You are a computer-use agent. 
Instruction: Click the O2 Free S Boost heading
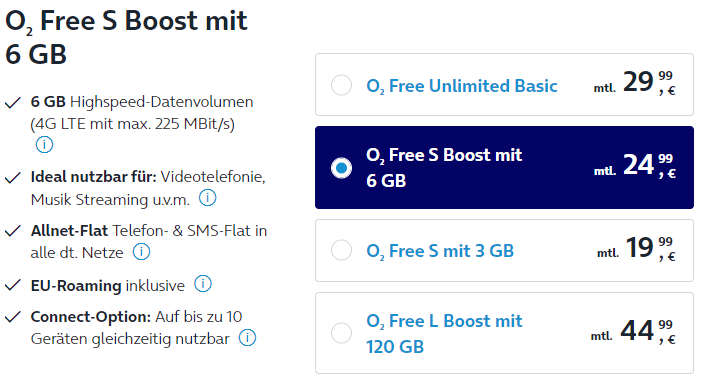pos(126,37)
